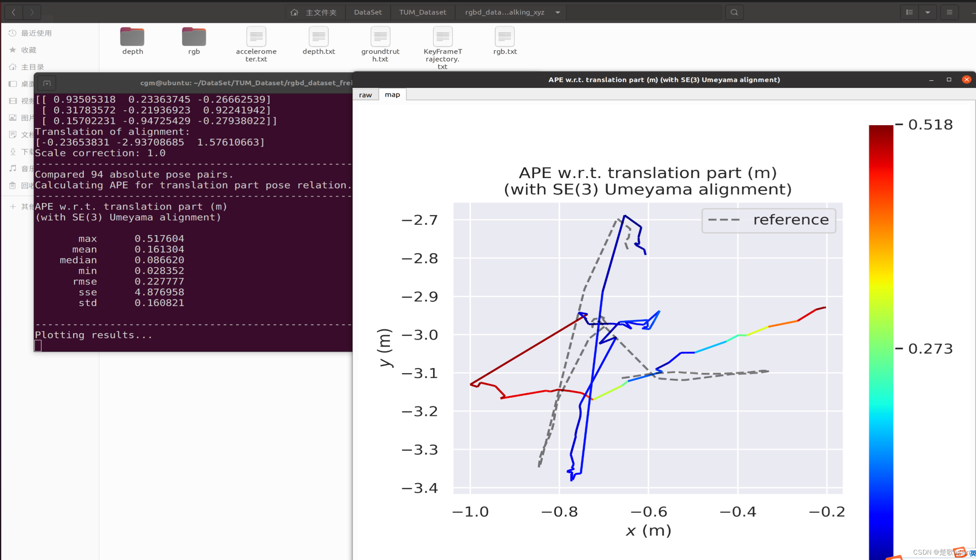Click the reference legend box

[768, 220]
